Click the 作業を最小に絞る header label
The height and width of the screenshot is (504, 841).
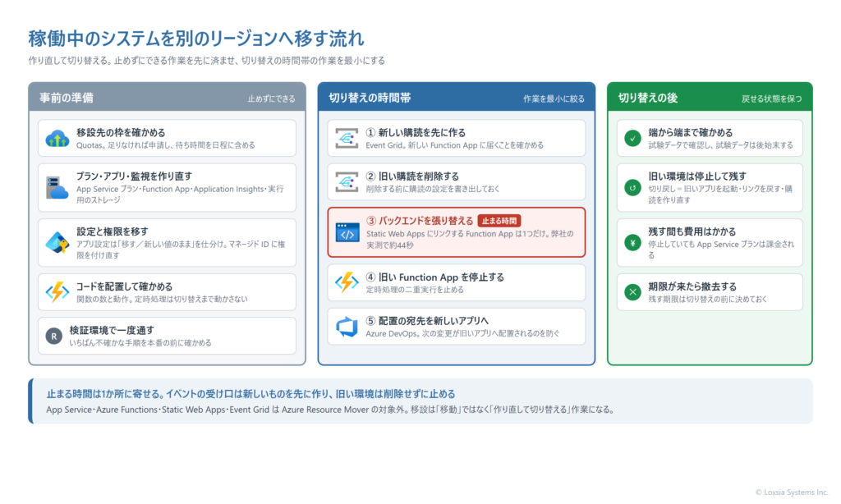coord(554,99)
